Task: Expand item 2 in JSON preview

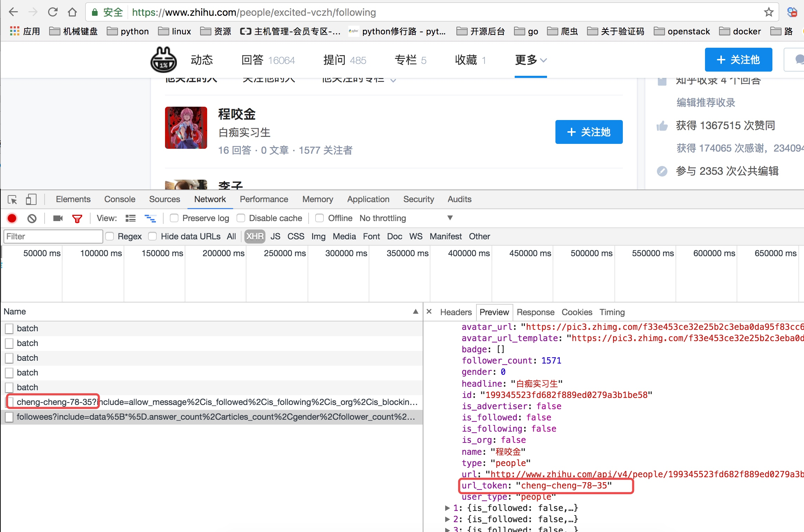Action: coord(447,519)
